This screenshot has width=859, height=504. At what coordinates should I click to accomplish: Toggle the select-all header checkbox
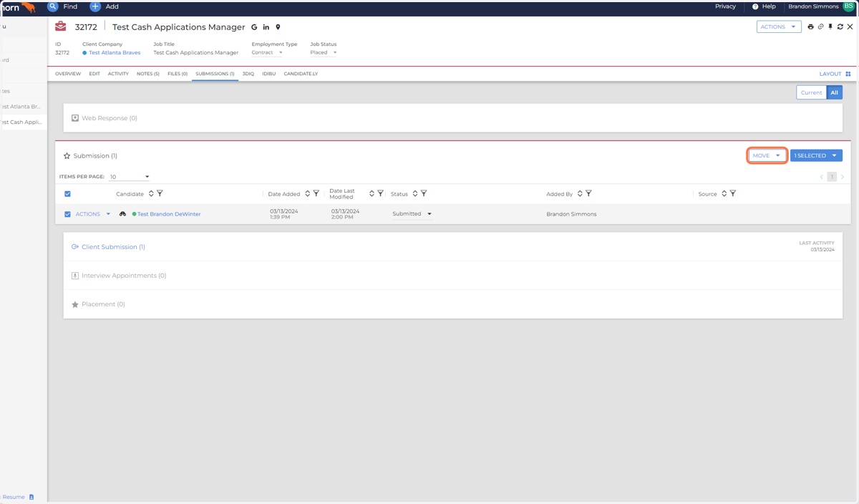click(67, 194)
